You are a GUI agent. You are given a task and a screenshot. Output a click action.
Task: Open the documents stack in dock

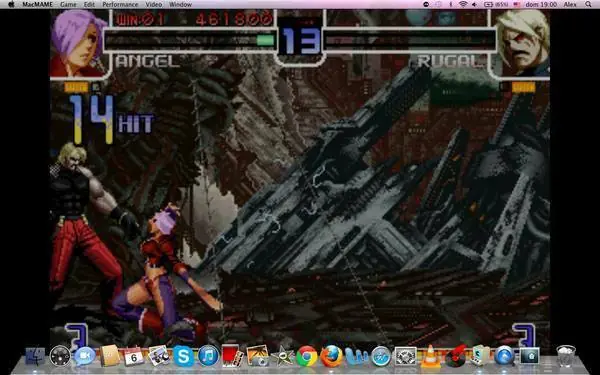pos(530,356)
